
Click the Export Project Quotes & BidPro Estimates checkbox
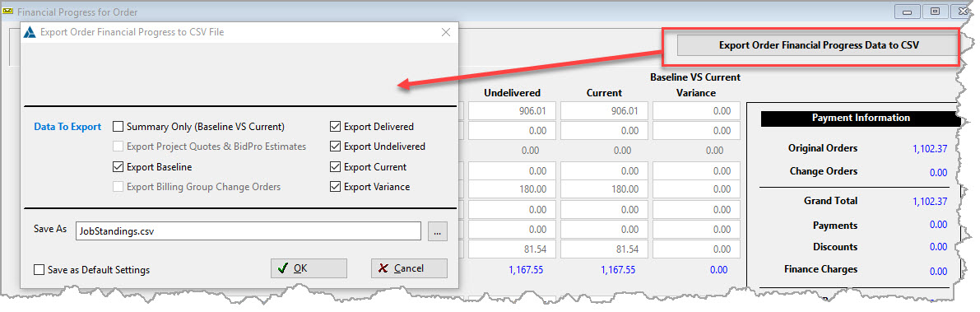[x=118, y=147]
